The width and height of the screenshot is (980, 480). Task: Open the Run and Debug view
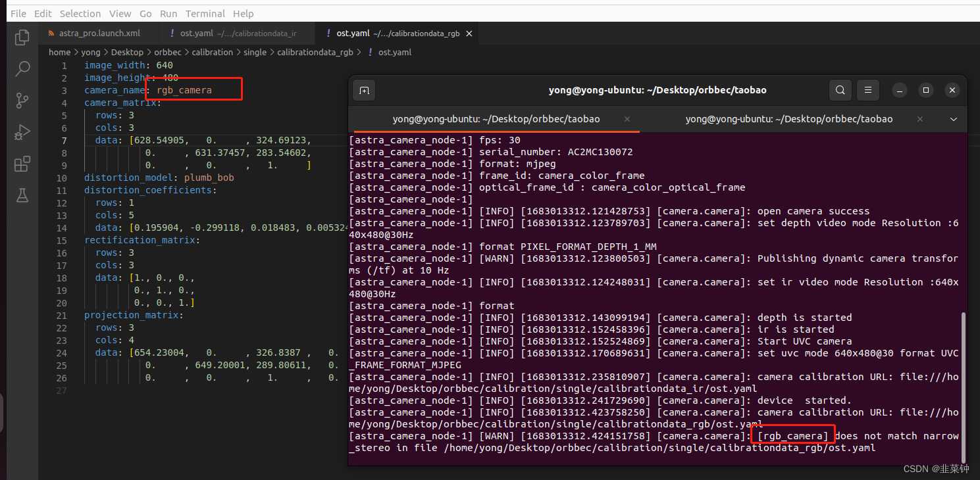22,132
